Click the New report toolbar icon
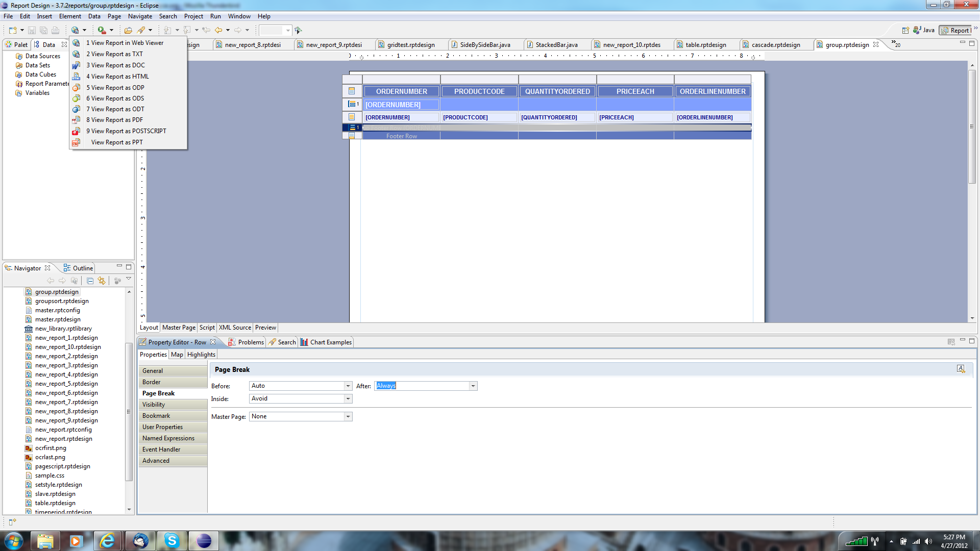980x551 pixels. (13, 30)
